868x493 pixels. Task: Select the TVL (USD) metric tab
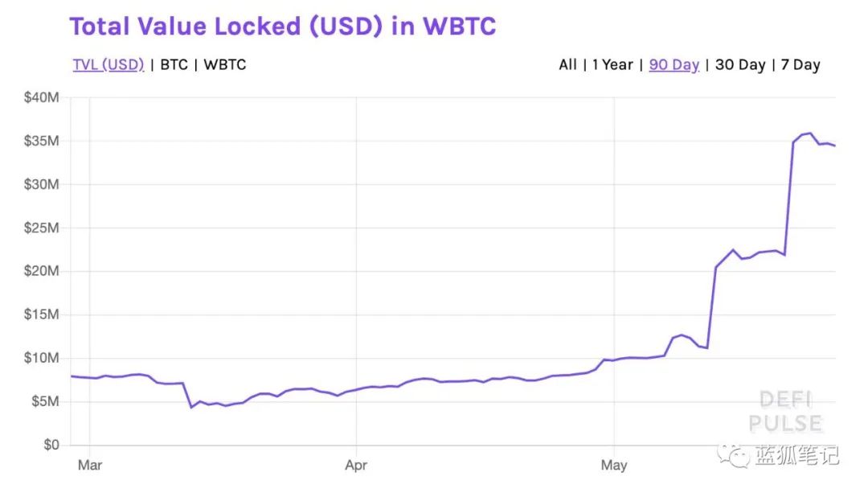(x=108, y=64)
